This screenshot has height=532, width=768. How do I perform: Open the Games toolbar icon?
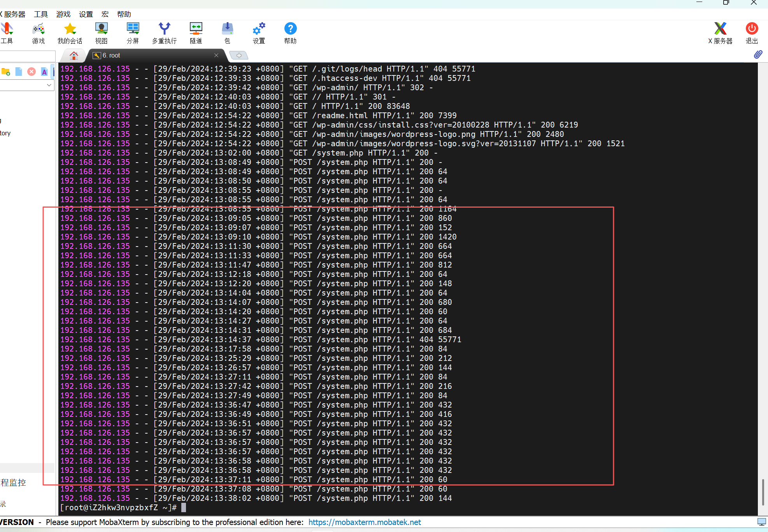(38, 33)
